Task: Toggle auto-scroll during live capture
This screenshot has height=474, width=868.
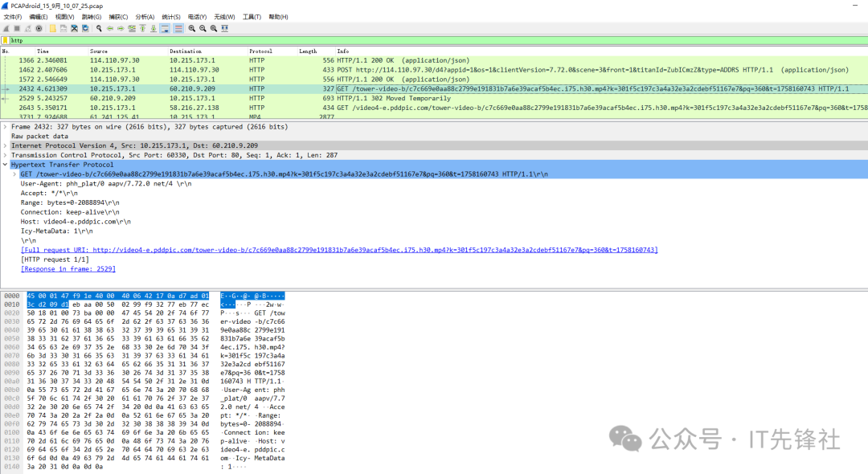Action: click(x=165, y=28)
